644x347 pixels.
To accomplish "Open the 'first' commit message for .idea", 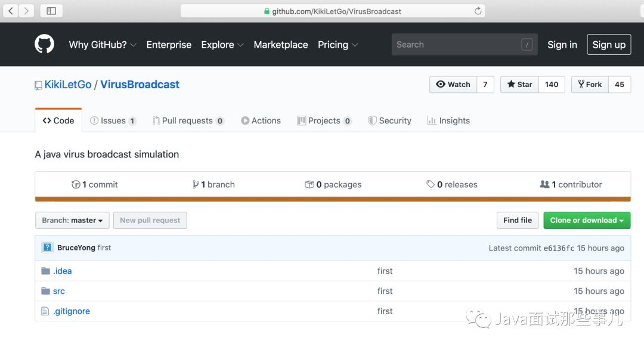I will coord(385,271).
